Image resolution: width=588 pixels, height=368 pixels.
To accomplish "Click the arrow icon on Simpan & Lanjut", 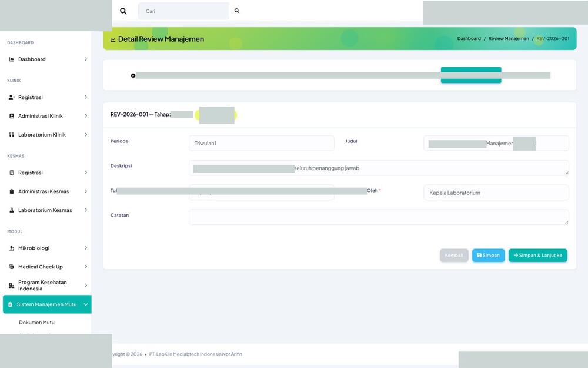I will pyautogui.click(x=516, y=256).
